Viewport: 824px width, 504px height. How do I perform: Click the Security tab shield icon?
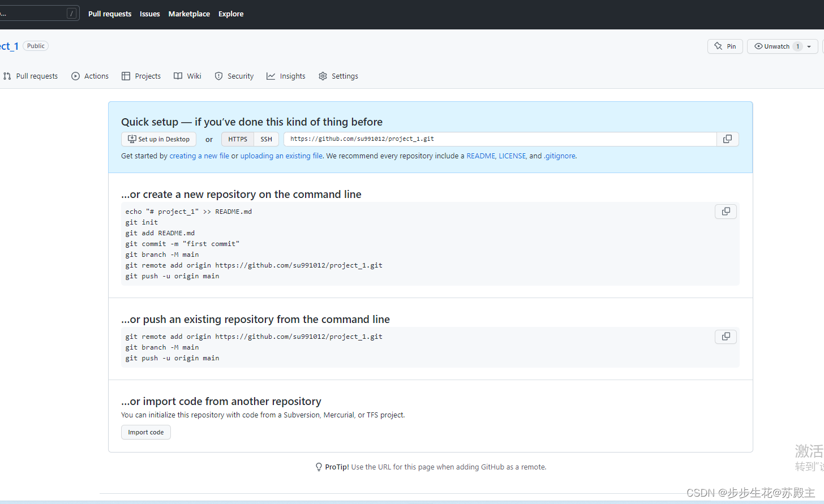point(218,76)
